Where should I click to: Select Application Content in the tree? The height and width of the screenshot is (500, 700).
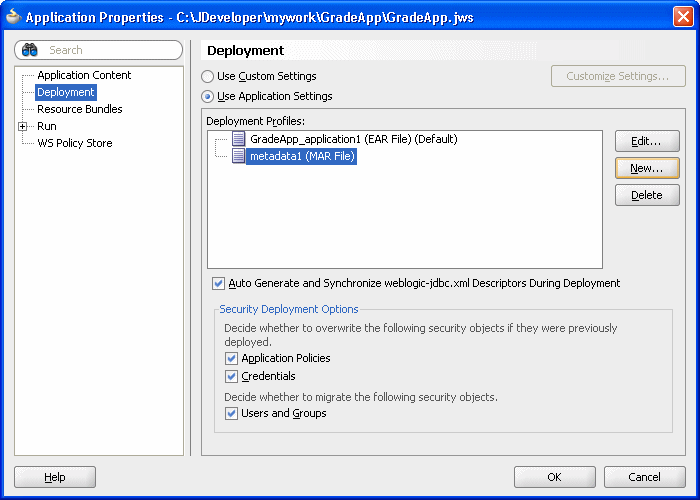(x=84, y=75)
